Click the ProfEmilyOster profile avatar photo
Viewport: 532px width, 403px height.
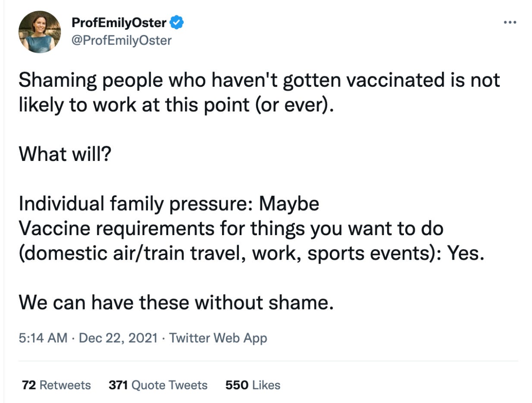click(x=40, y=31)
